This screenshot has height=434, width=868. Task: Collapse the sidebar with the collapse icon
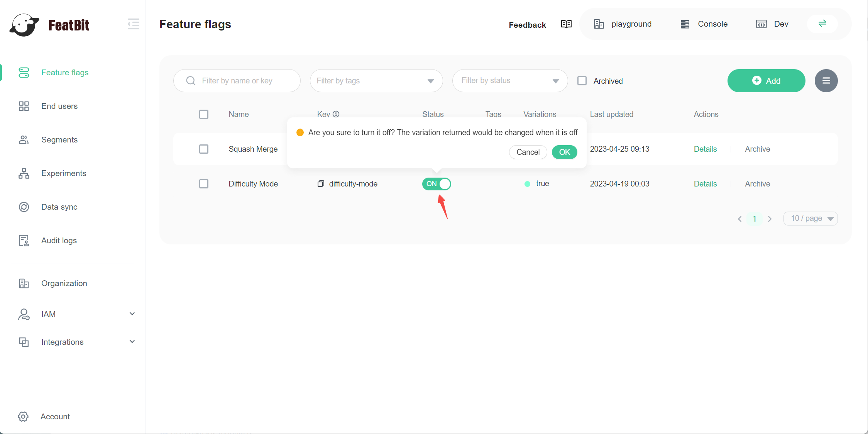(133, 24)
